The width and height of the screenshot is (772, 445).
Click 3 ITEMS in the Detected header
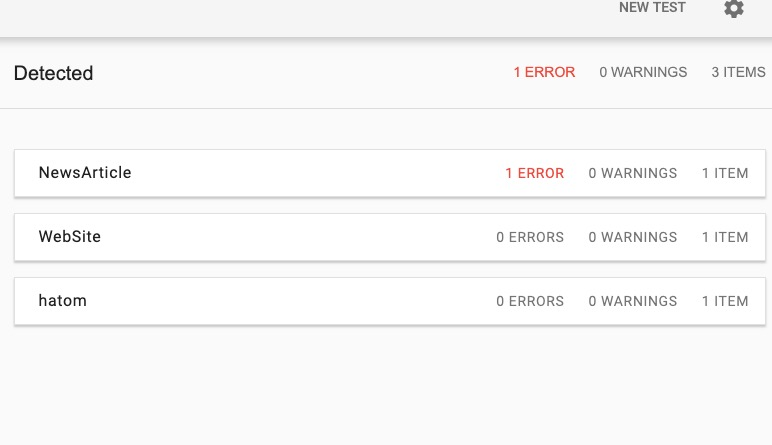(x=738, y=72)
